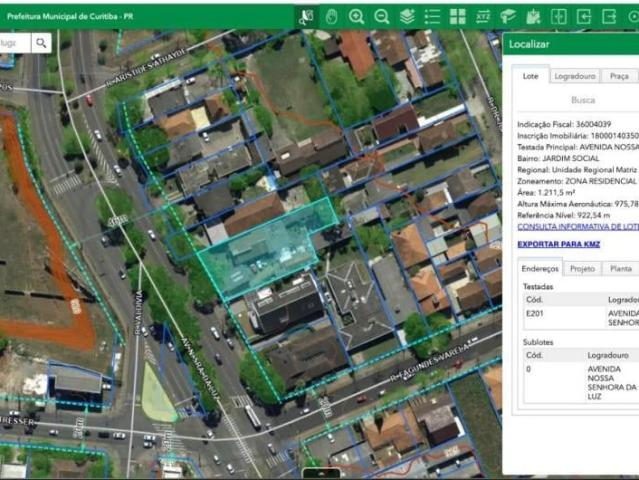Click the magnifier search button beside the place field

pos(41,43)
